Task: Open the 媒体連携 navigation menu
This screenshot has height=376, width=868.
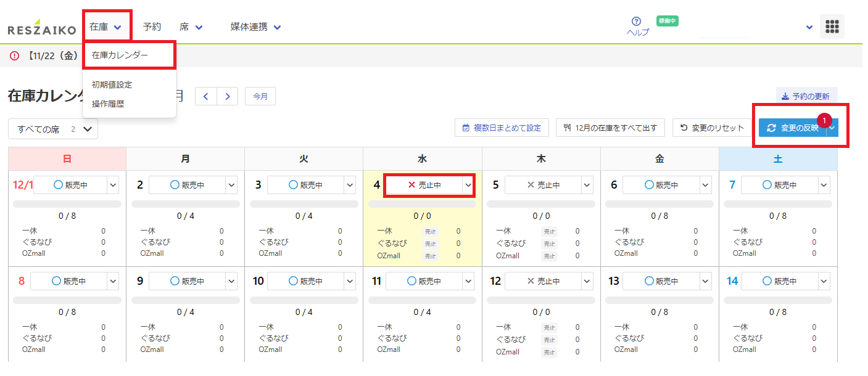Action: coord(255,27)
